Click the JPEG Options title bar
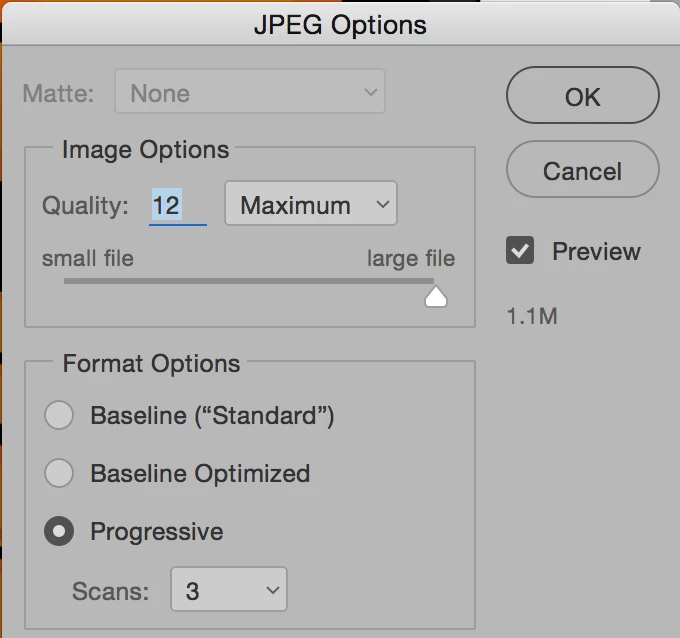 340,24
